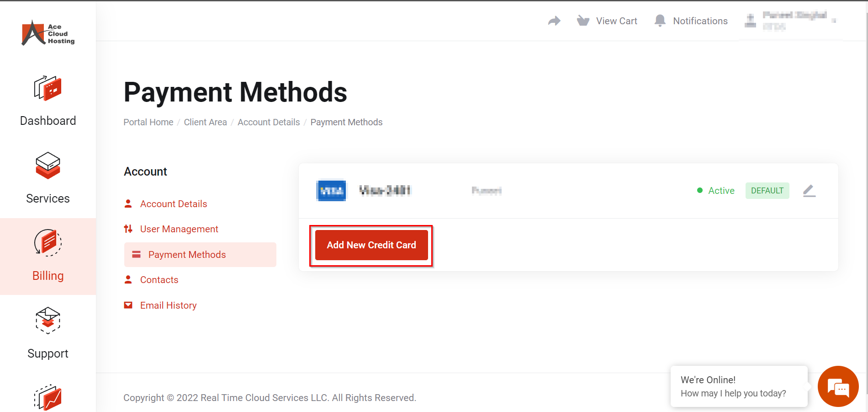Click the Client Area breadcrumb link

pyautogui.click(x=205, y=122)
